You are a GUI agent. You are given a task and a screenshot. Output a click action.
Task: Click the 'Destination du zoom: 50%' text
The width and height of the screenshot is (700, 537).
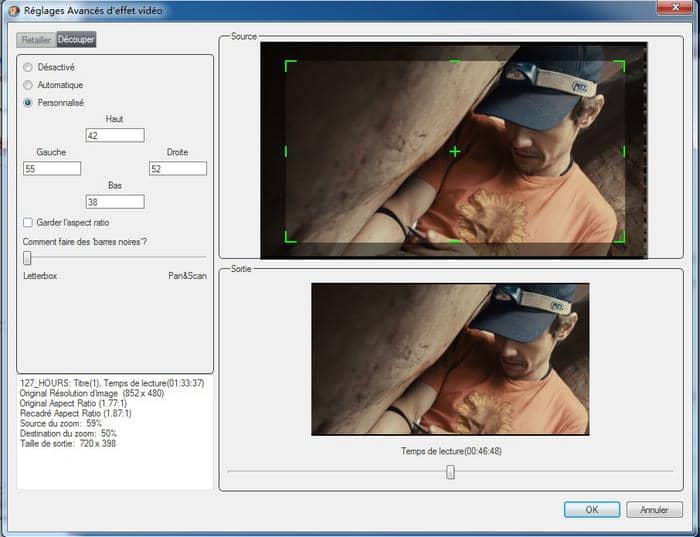point(68,433)
